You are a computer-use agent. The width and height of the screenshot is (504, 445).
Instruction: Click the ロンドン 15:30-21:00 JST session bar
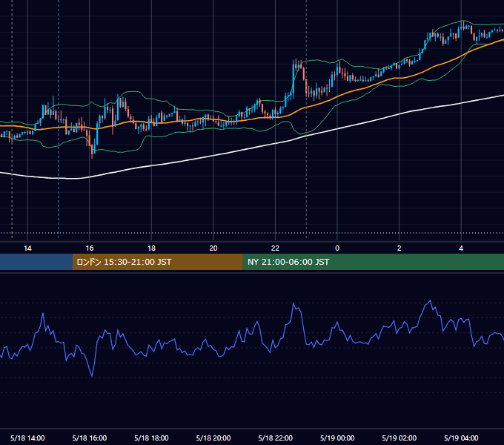coord(157,262)
